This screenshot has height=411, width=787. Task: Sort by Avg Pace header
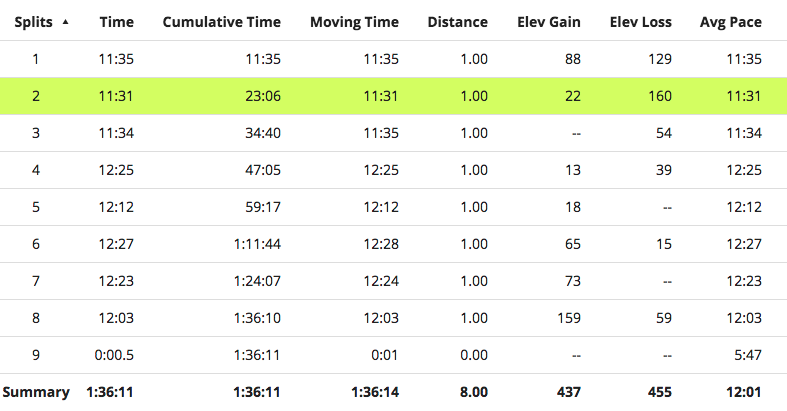pos(731,22)
